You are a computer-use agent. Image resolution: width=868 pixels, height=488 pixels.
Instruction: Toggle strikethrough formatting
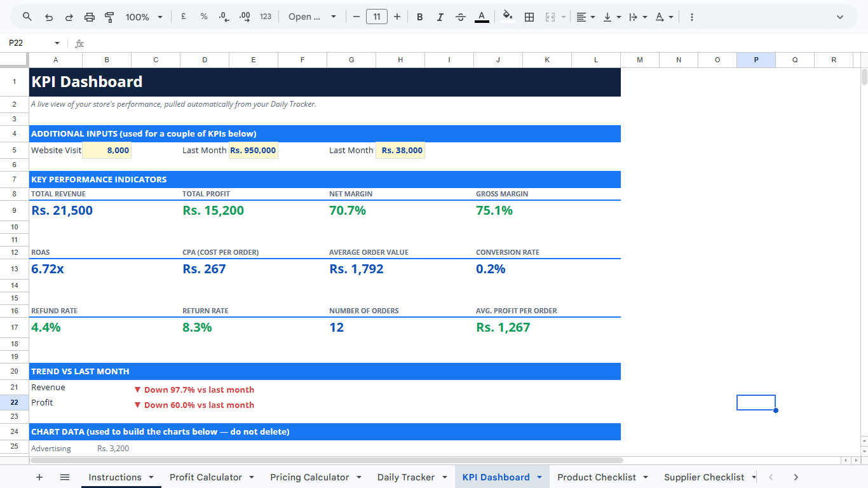coord(461,17)
